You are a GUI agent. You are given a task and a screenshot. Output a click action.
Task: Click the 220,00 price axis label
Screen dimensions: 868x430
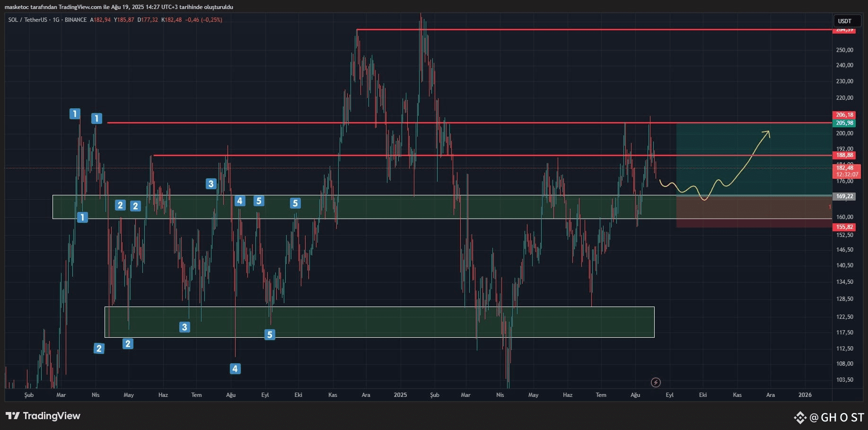pos(845,98)
